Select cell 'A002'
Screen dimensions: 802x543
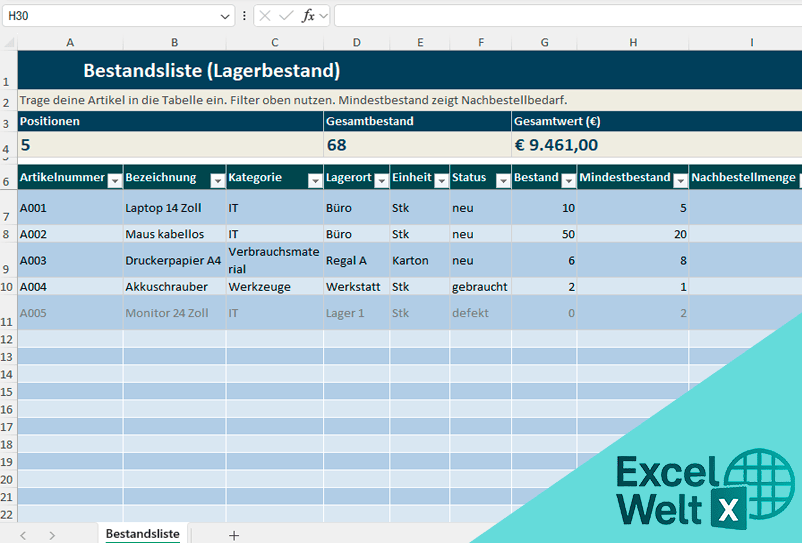tap(70, 234)
